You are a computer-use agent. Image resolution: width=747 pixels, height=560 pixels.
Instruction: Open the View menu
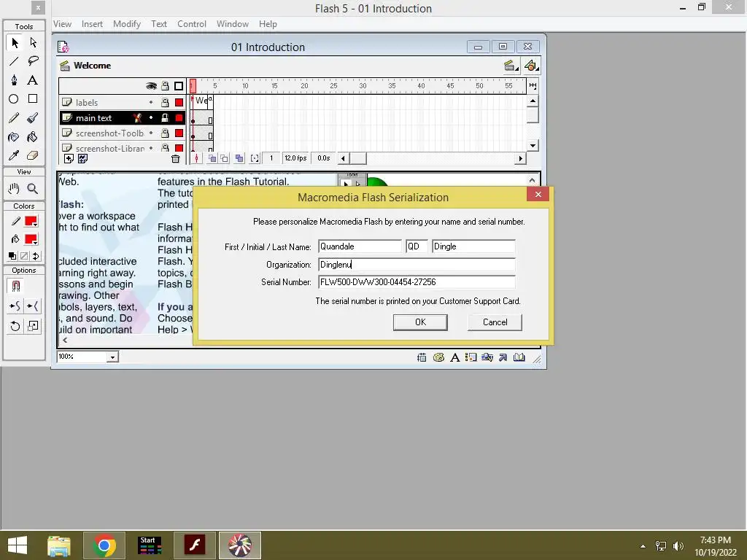tap(63, 24)
